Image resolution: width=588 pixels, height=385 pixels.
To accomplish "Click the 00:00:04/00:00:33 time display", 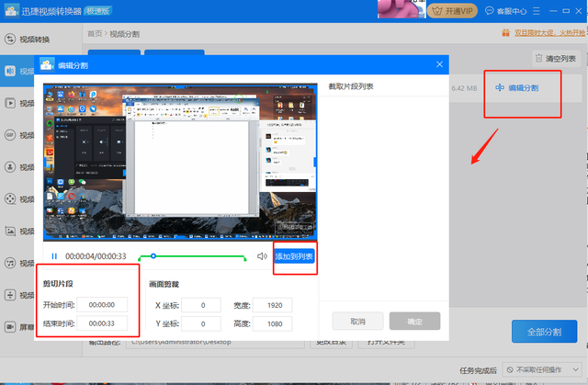I will point(96,256).
